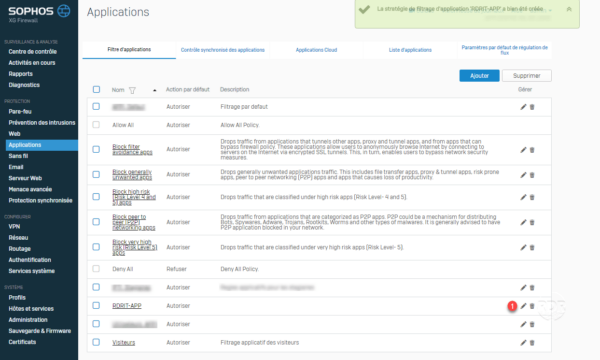Check the 'Filtrage par defaut' row checkbox
This screenshot has height=360, width=600.
96,106
